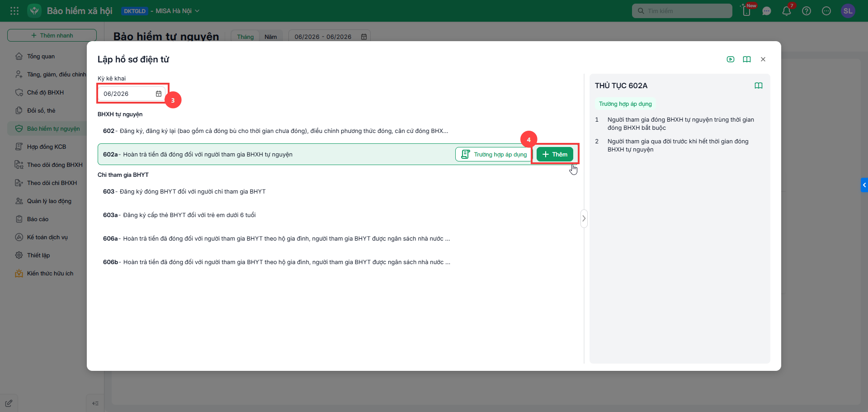Open the MISA Hà Nội unit dropdown
The width and height of the screenshot is (868, 412).
177,11
